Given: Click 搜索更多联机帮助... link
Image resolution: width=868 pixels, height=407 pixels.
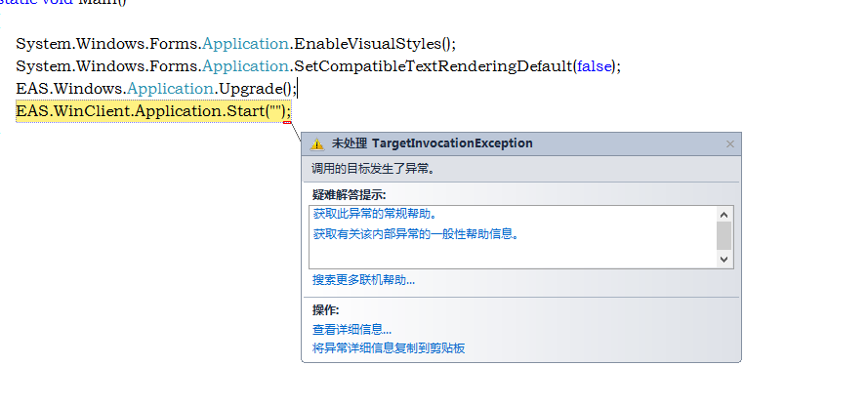Looking at the screenshot, I should pyautogui.click(x=363, y=280).
